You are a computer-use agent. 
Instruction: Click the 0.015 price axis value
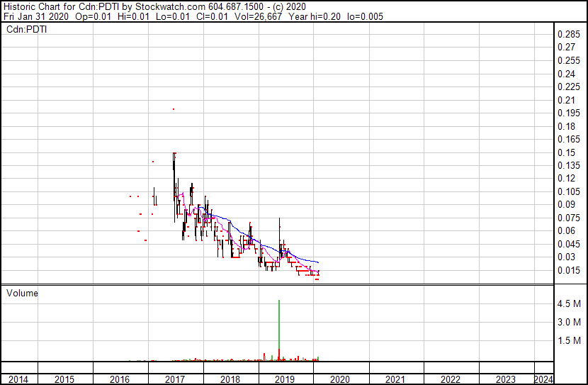tap(569, 271)
